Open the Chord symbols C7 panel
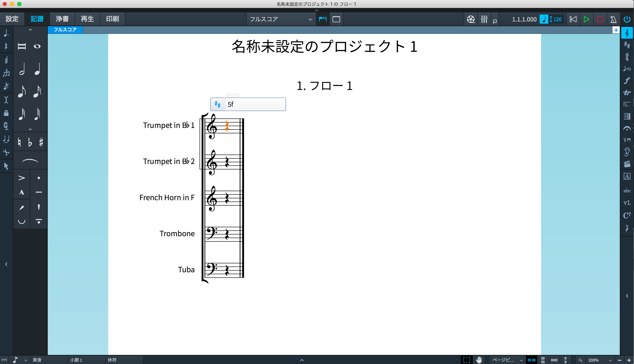 (x=627, y=215)
